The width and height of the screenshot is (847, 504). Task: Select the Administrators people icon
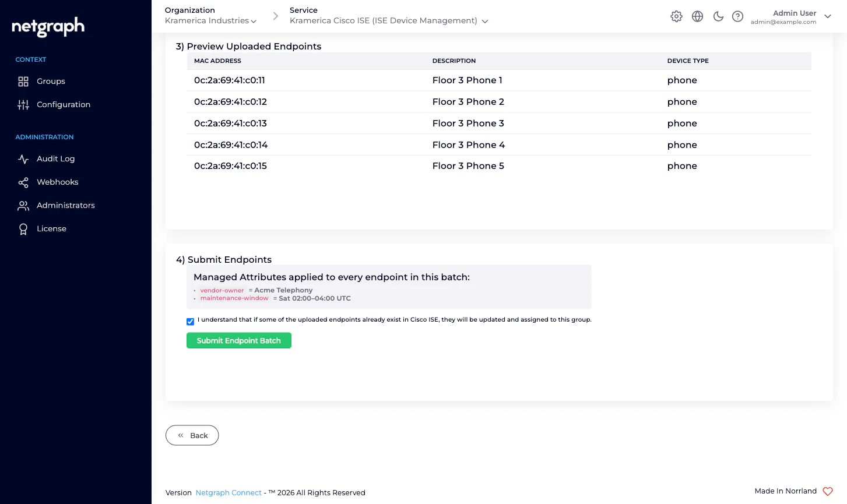pyautogui.click(x=23, y=205)
